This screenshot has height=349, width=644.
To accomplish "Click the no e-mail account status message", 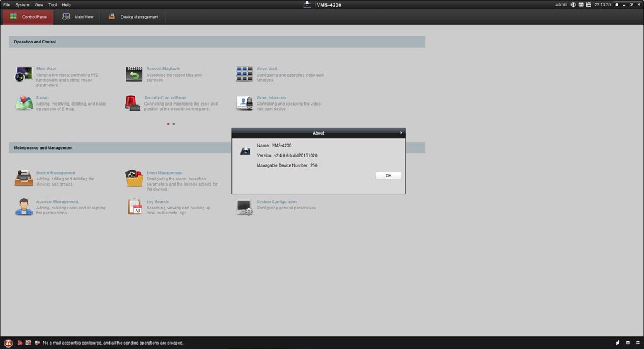I will pos(113,343).
